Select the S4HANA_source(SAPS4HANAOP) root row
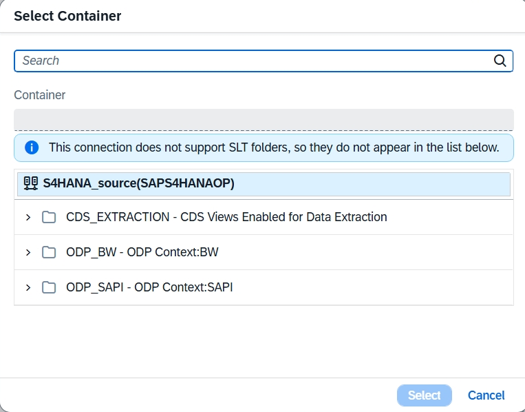Screen dimensions: 525x412 point(264,184)
